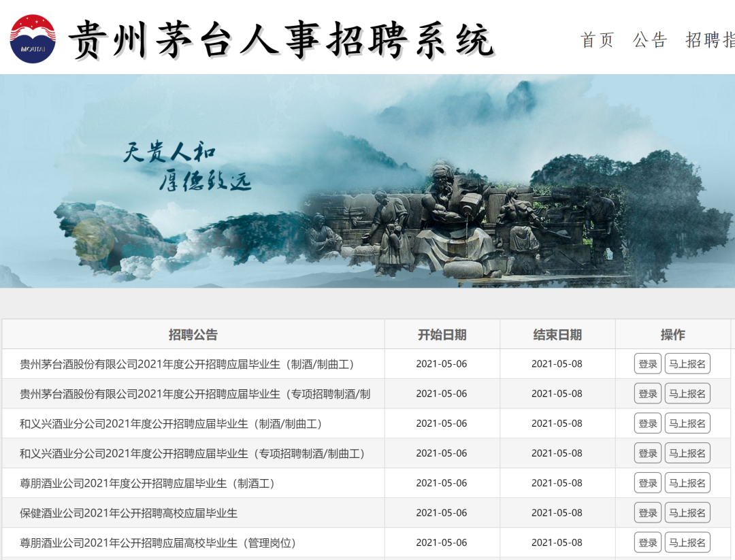
Task: Click 马上报名 for 尊朋酒业公司 (制酒工) row
Action: [687, 482]
